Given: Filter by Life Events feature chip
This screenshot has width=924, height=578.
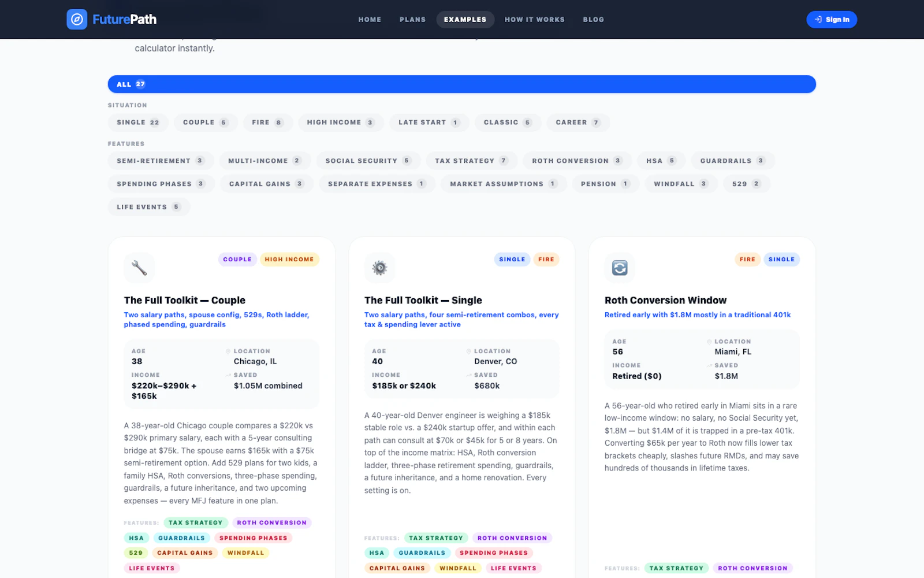Looking at the screenshot, I should click(149, 207).
